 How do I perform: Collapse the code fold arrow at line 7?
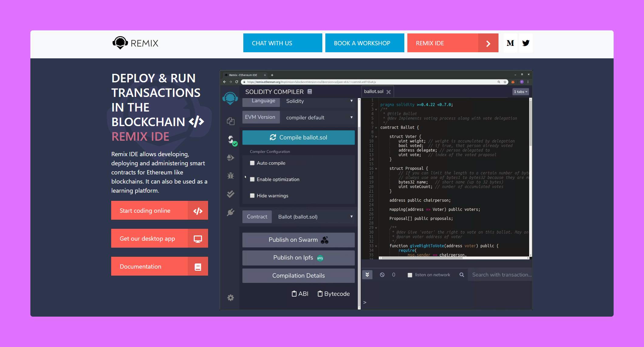pos(376,128)
